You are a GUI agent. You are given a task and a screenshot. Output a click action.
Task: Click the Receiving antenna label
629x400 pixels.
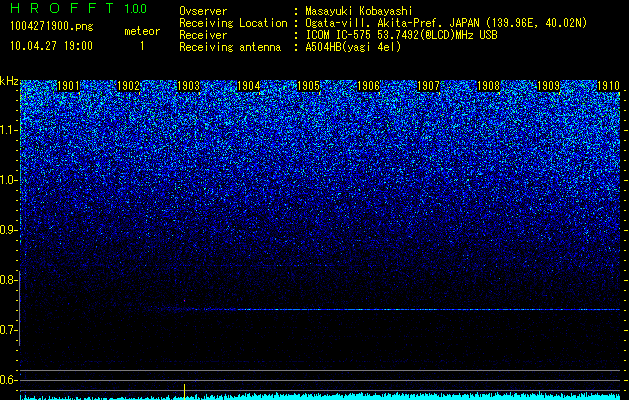click(x=230, y=47)
